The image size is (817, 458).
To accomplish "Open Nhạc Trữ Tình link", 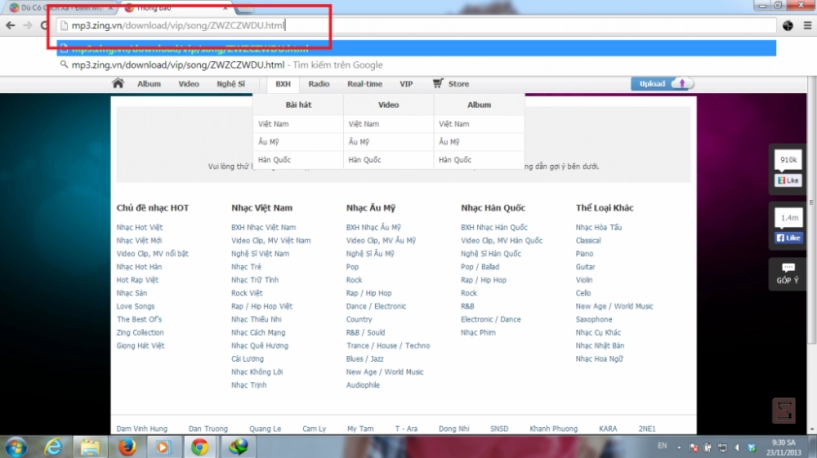I will [255, 280].
